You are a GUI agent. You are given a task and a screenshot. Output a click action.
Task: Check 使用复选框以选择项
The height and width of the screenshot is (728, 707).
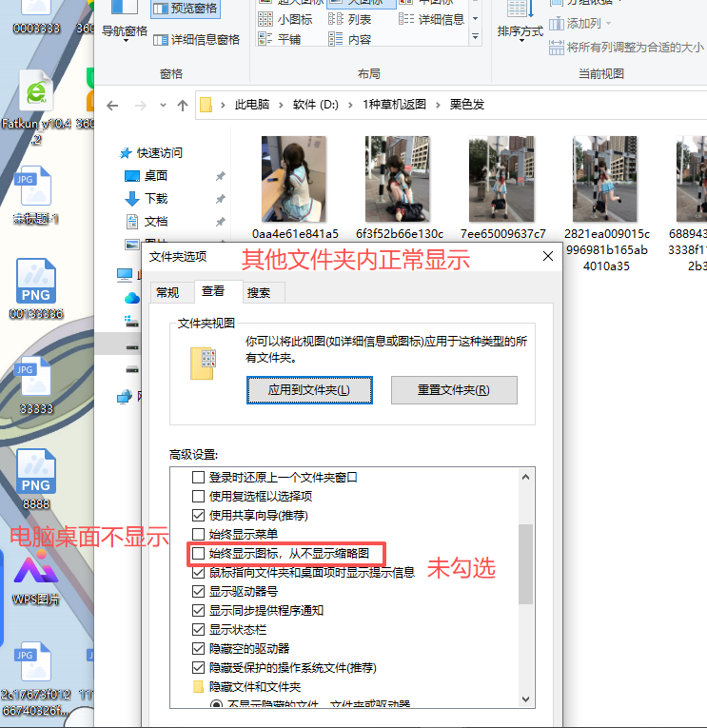coord(198,497)
